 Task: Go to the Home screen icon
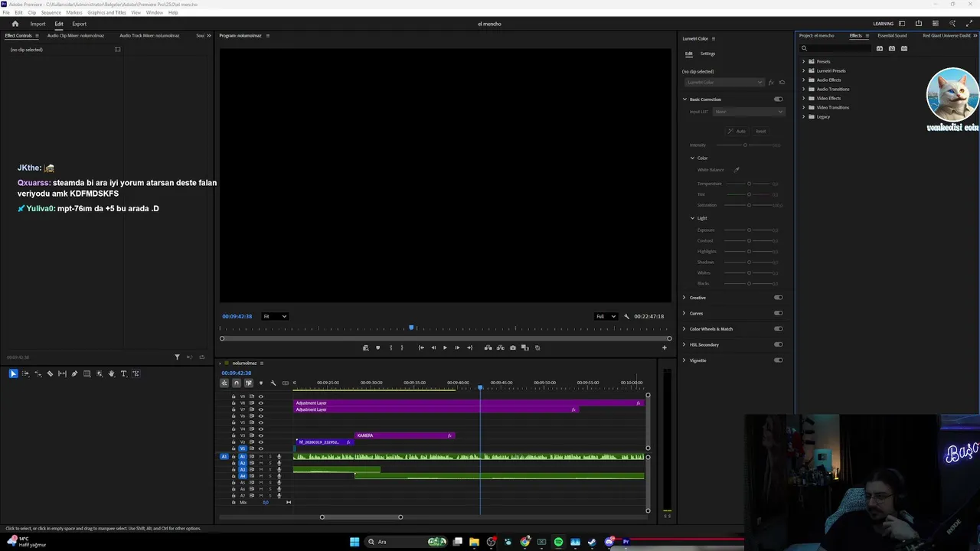click(x=15, y=24)
